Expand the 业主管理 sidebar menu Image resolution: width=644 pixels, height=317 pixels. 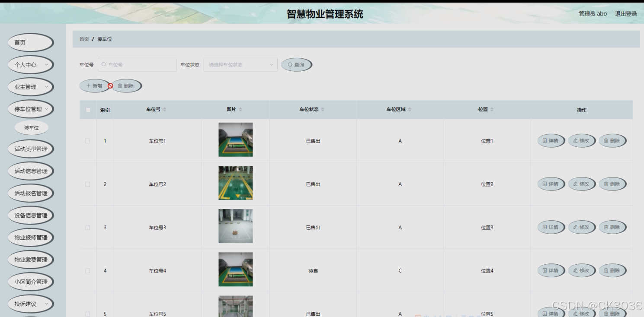[31, 87]
